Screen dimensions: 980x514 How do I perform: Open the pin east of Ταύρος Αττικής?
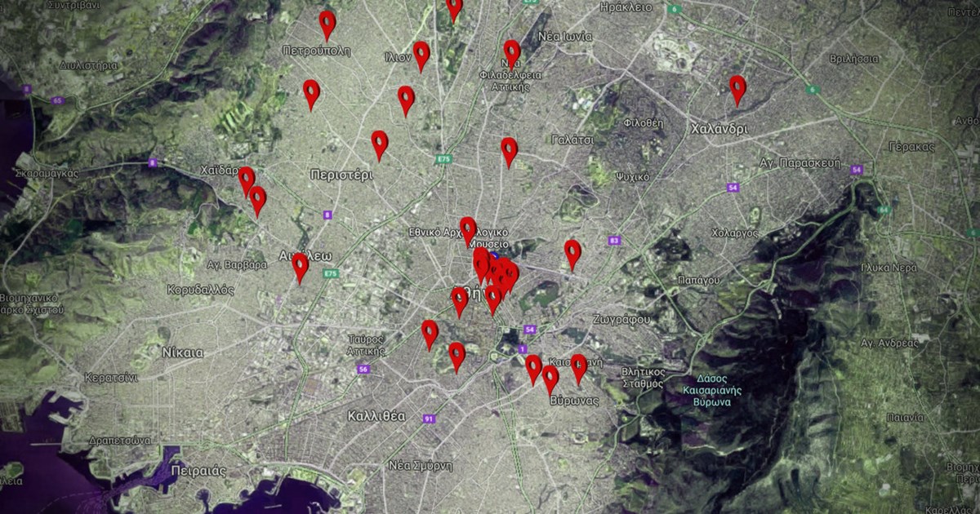(430, 334)
